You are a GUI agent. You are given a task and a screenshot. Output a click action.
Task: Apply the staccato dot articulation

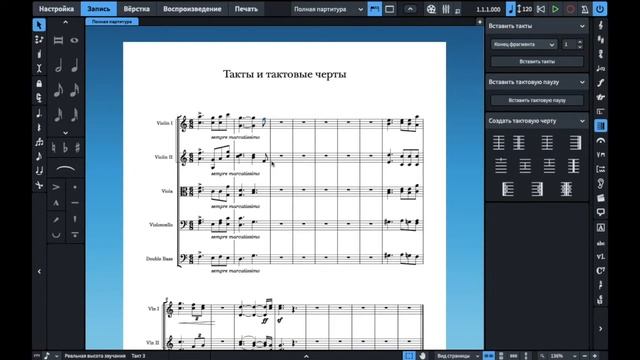coord(75,187)
